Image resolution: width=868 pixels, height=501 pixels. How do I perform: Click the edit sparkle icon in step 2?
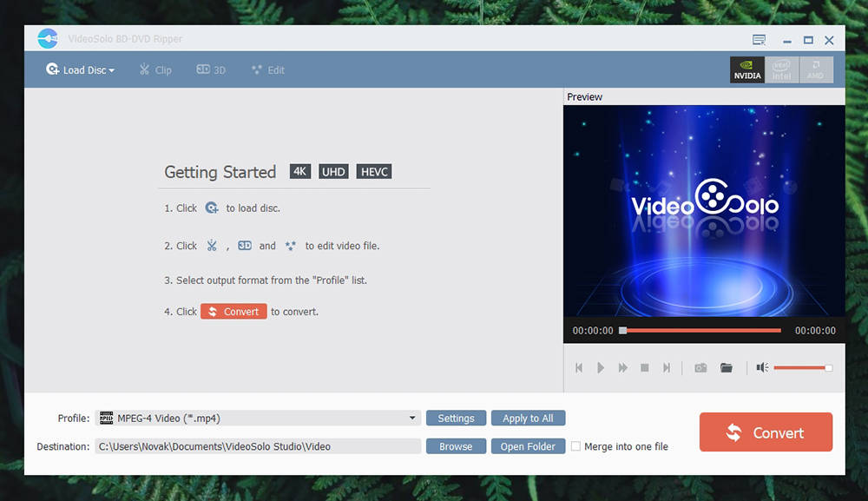click(x=290, y=245)
